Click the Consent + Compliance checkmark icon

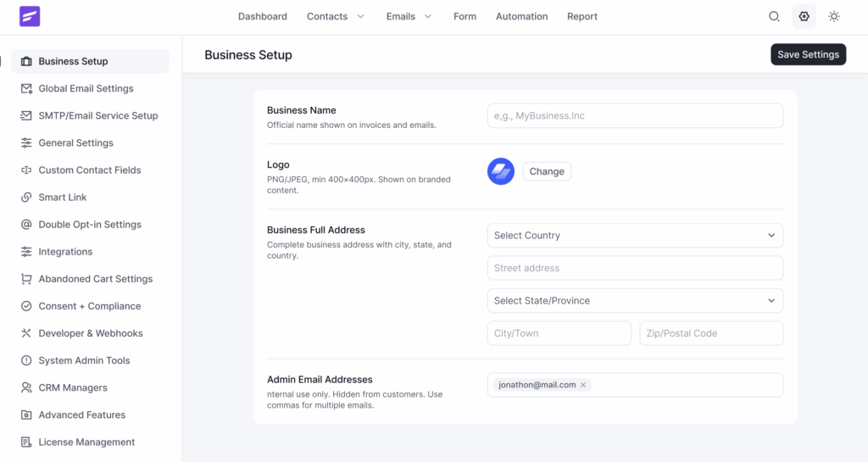(26, 306)
